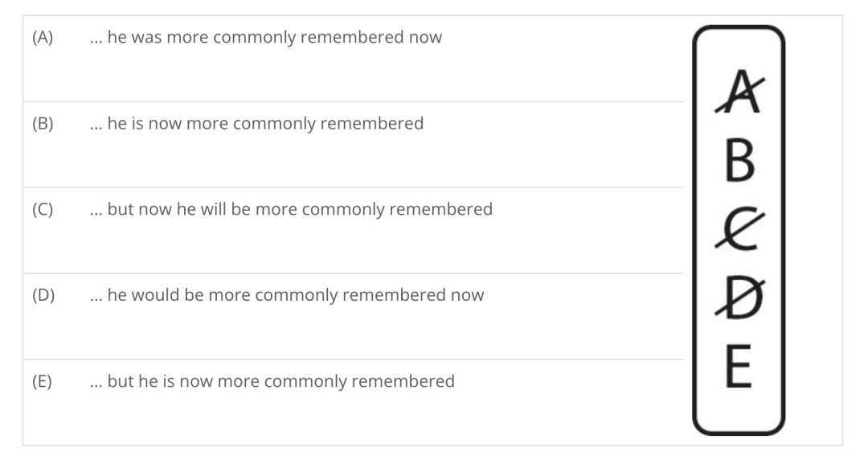Choose letter B in answer box
Screen dimensions: 868x464
point(739,161)
